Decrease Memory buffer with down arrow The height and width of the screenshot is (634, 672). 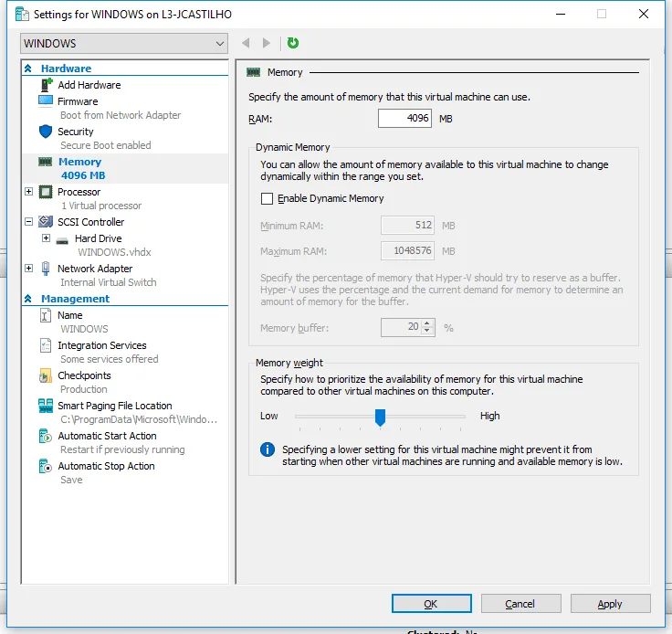click(427, 331)
